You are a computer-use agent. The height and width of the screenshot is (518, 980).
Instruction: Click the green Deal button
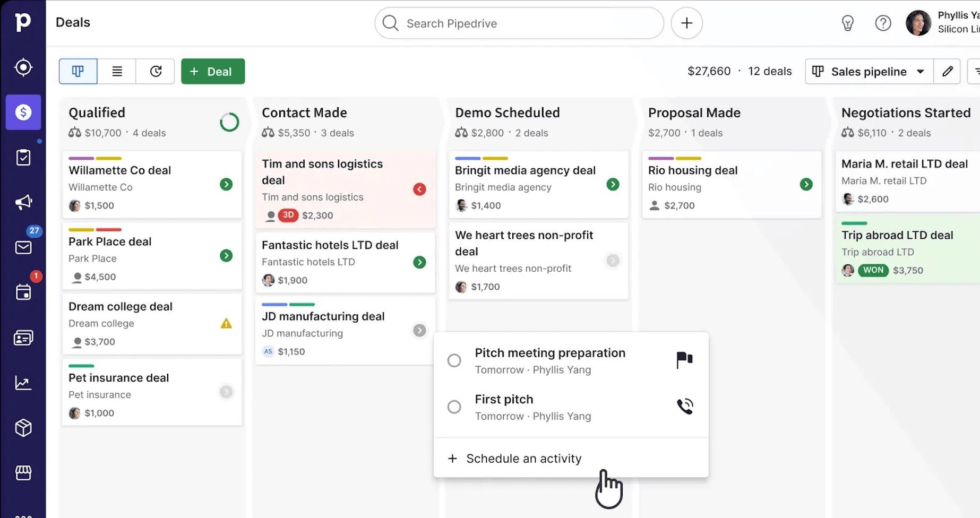coord(212,71)
